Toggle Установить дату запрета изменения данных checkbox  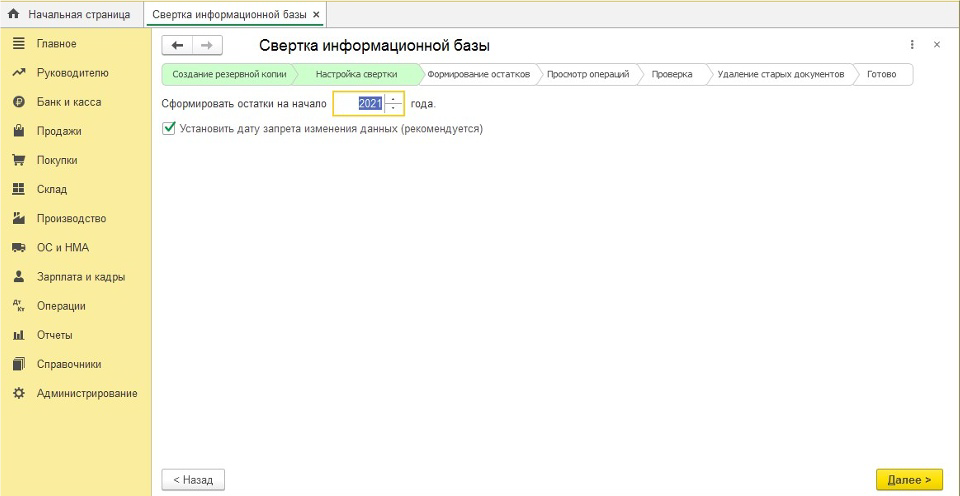tap(168, 129)
